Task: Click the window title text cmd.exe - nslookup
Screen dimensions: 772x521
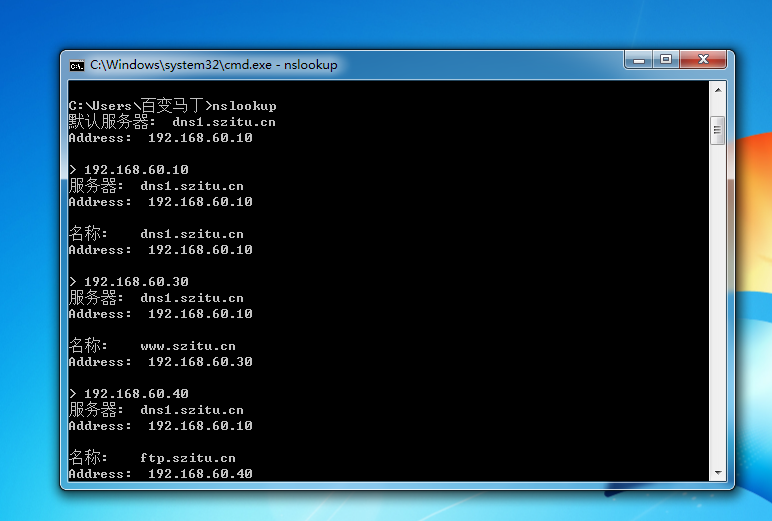Action: pos(214,65)
